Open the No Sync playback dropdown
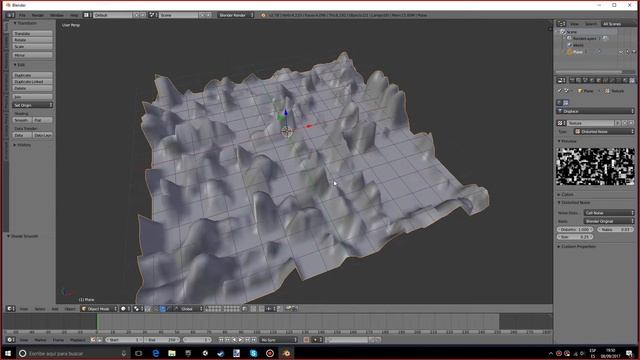 point(279,340)
